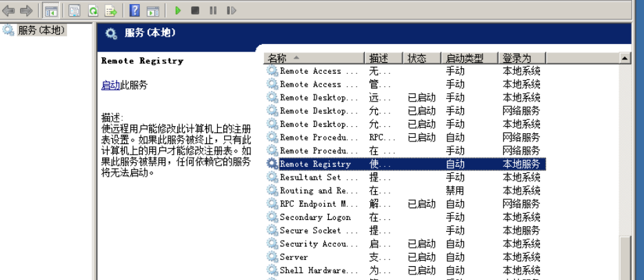The width and height of the screenshot is (644, 280).
Task: Select Remote Desktop service logging on as 网络服务
Action: [405, 111]
